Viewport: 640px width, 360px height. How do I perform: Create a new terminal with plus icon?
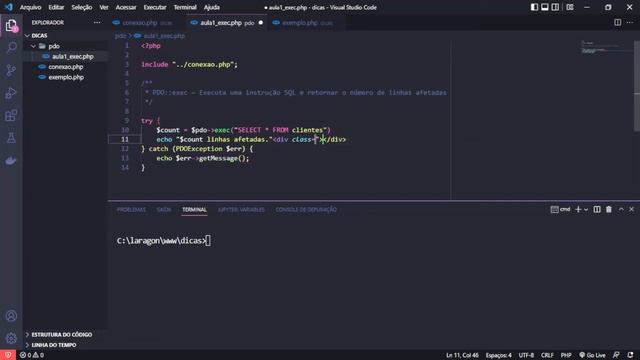(578, 209)
